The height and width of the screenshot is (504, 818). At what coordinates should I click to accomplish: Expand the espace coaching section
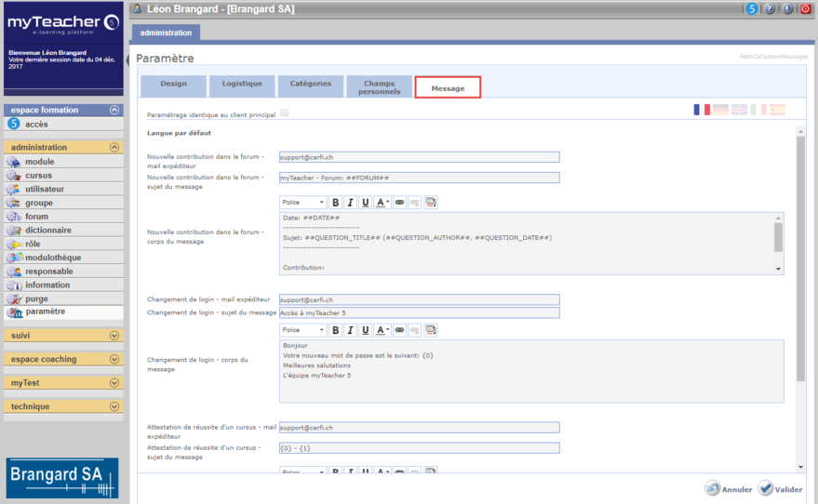(64, 359)
